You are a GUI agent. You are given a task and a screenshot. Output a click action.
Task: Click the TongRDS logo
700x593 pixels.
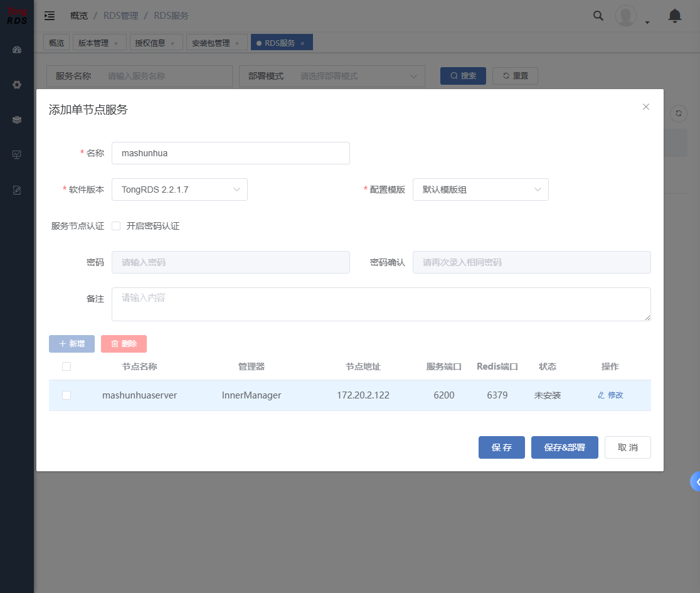tap(17, 16)
